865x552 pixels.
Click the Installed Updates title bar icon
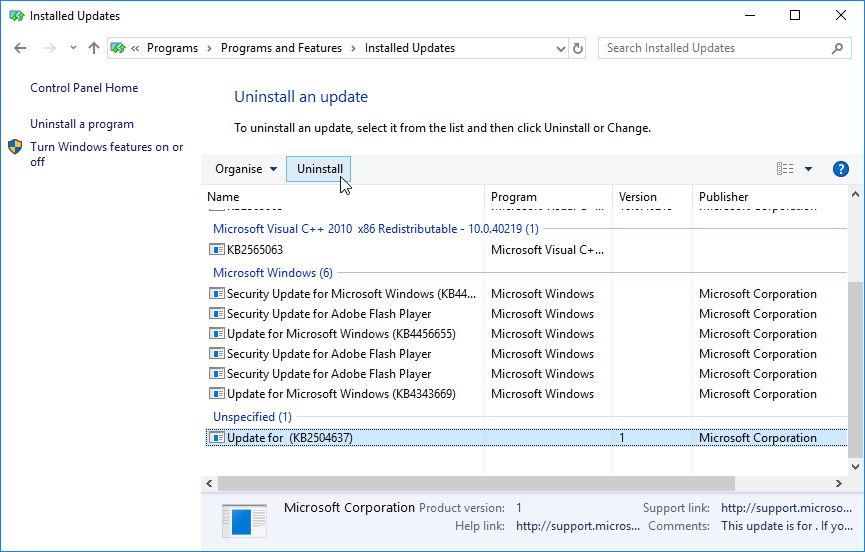(17, 15)
